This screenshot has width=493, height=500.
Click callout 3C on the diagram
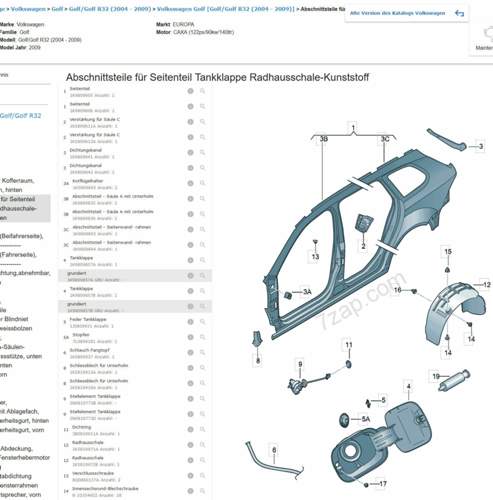point(385,139)
